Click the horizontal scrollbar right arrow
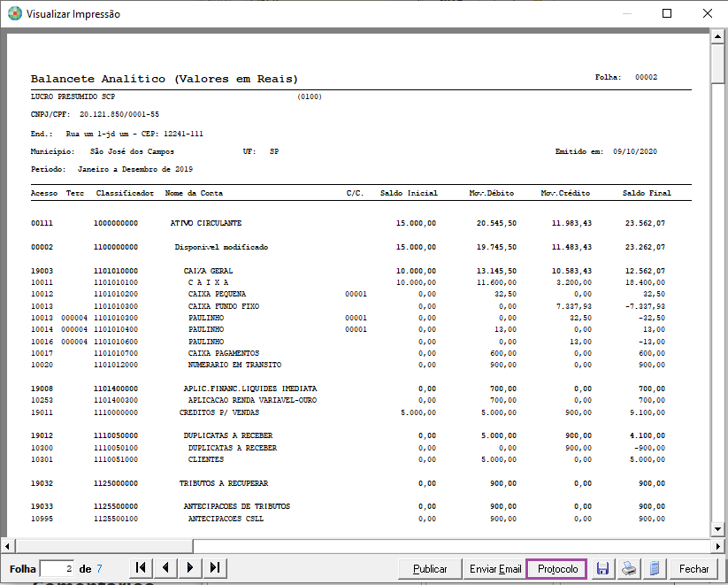 (717, 545)
